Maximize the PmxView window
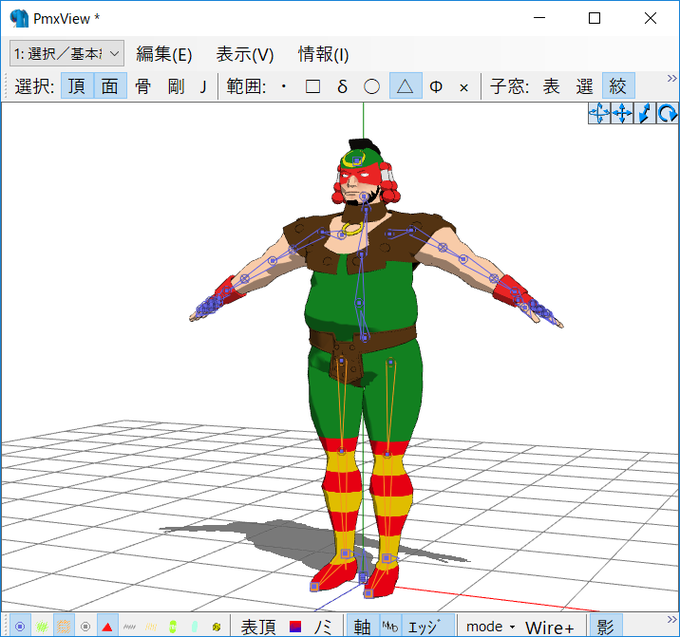 pos(595,18)
